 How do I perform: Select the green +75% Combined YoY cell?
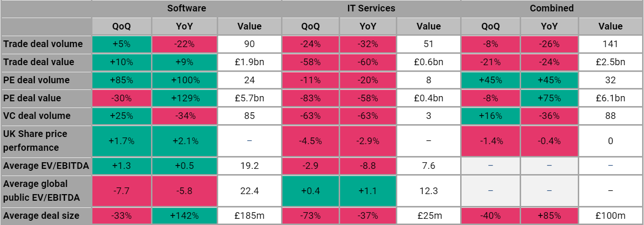pos(549,98)
